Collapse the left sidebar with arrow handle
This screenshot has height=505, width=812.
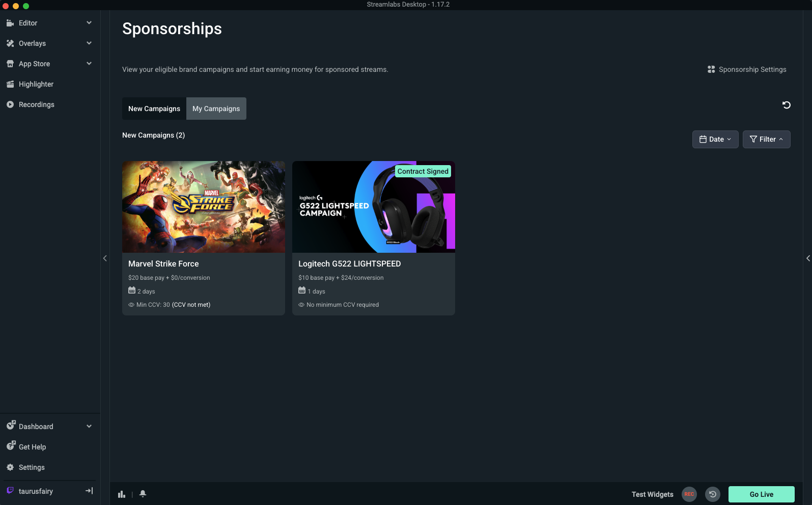coord(105,258)
